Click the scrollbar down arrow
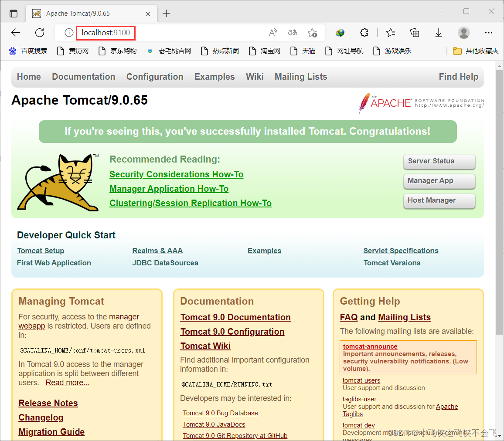This screenshot has width=504, height=441. coord(499,436)
